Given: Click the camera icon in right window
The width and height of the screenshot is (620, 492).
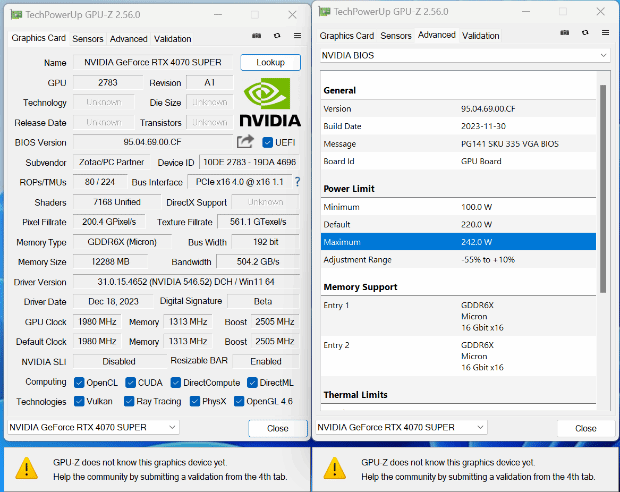Looking at the screenshot, I should tap(564, 35).
